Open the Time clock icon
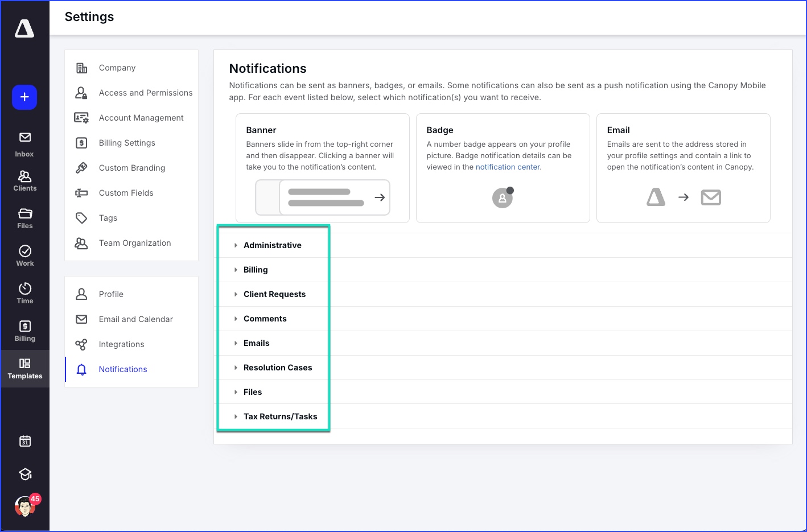 tap(25, 288)
